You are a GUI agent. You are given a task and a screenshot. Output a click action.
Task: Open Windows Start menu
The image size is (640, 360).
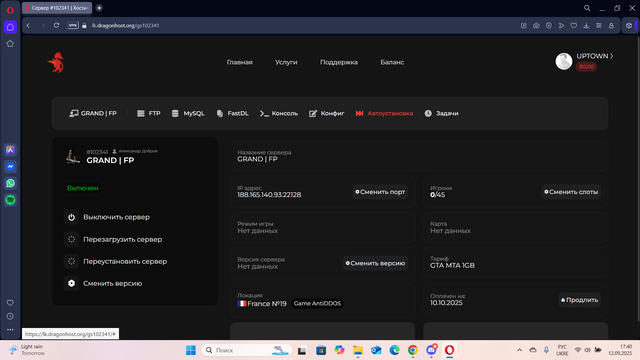pos(191,350)
